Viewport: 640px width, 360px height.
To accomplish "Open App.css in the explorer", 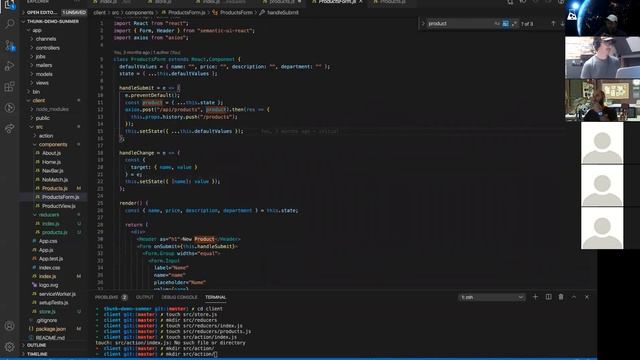I will 48,241.
